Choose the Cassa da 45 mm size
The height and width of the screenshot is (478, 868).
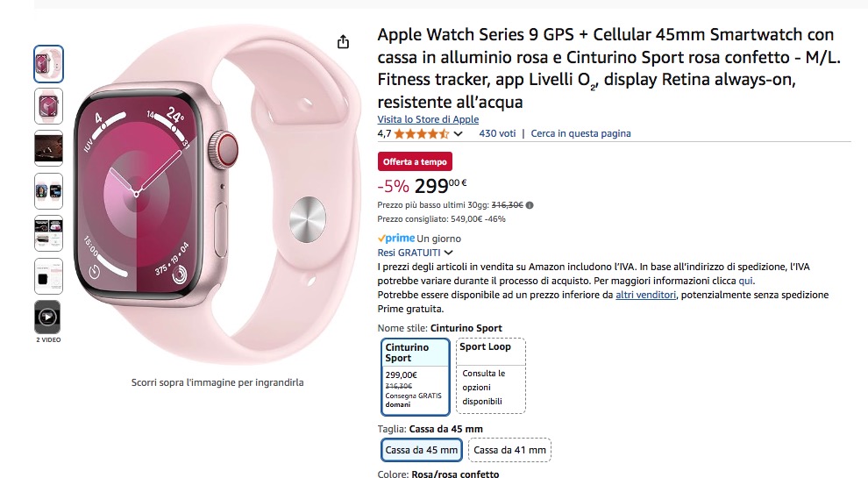coord(422,450)
